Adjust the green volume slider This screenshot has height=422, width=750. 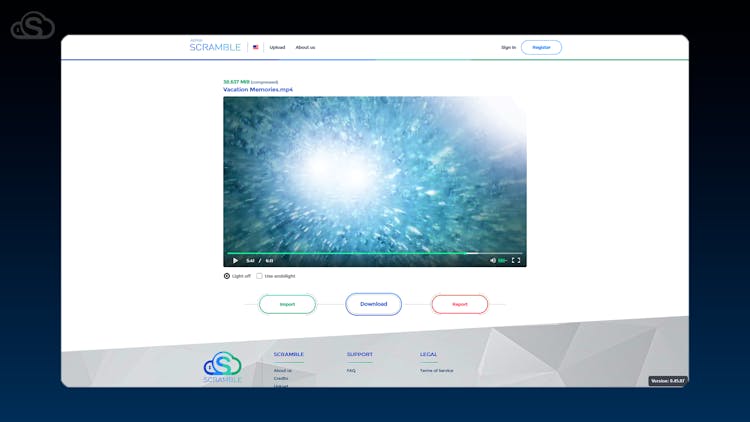tap(503, 260)
